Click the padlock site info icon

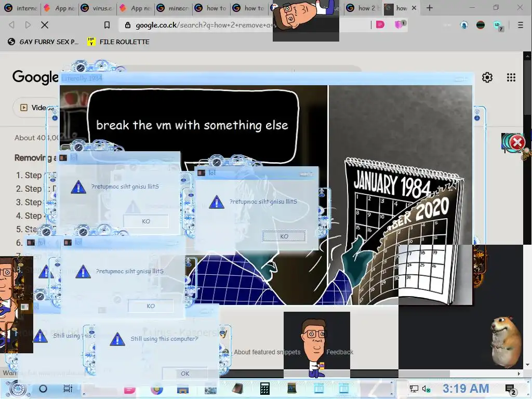click(x=128, y=25)
